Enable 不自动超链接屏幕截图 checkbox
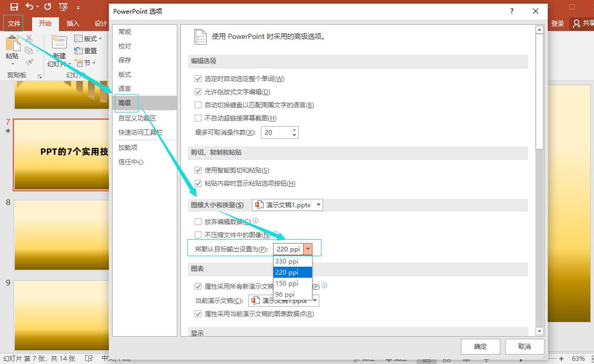 pyautogui.click(x=198, y=118)
